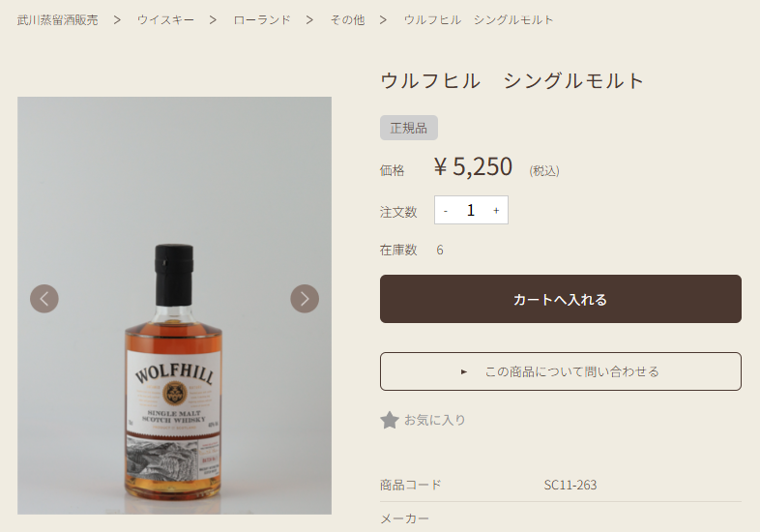This screenshot has width=760, height=532.
Task: Add to favorites via お気に入り text
Action: (x=435, y=420)
